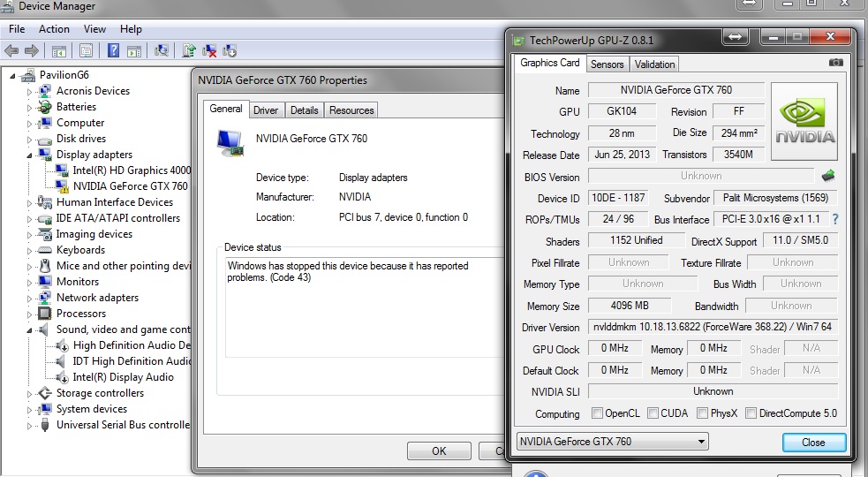Screen dimensions: 868x477
Task: Click the Show/Hide Console Tree toolbar icon
Action: point(58,51)
